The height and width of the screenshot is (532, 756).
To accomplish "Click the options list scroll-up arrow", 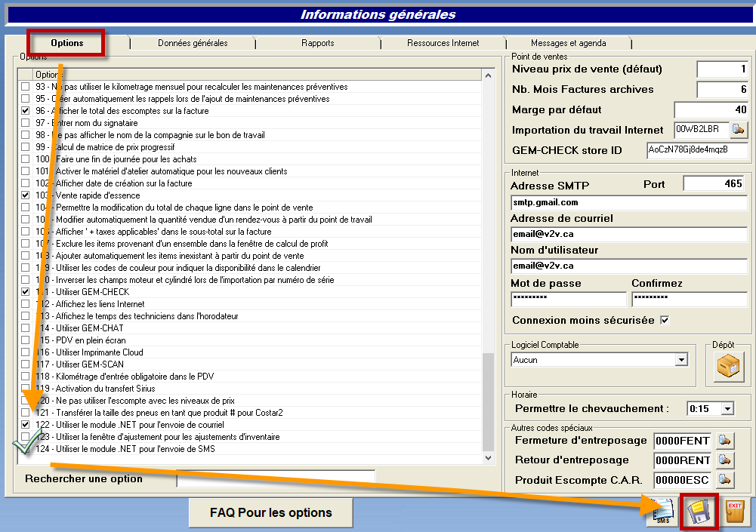I will tap(488, 75).
